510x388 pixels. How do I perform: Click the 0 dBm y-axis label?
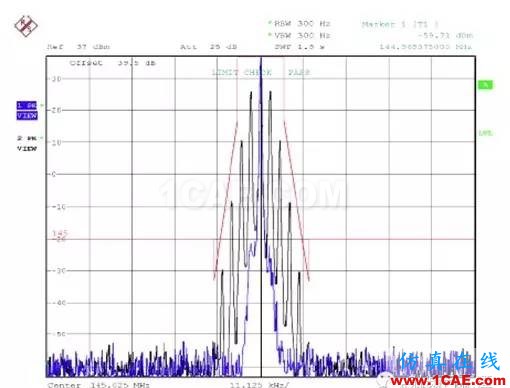click(x=54, y=174)
